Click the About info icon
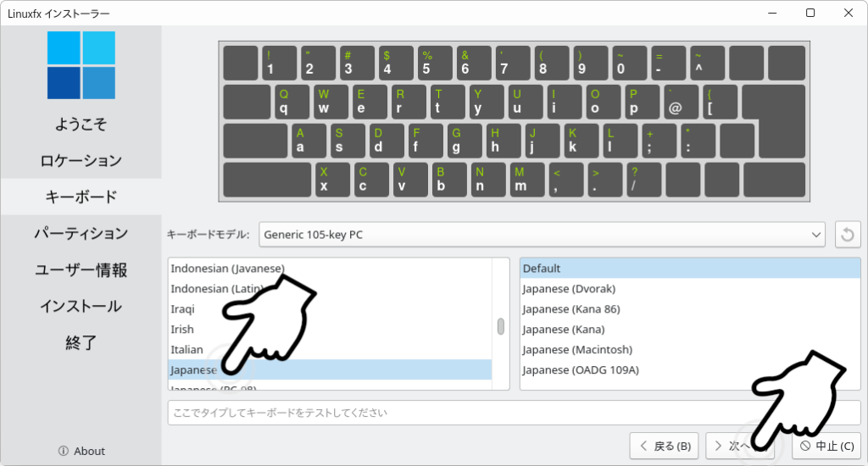The height and width of the screenshot is (466, 868). point(63,451)
